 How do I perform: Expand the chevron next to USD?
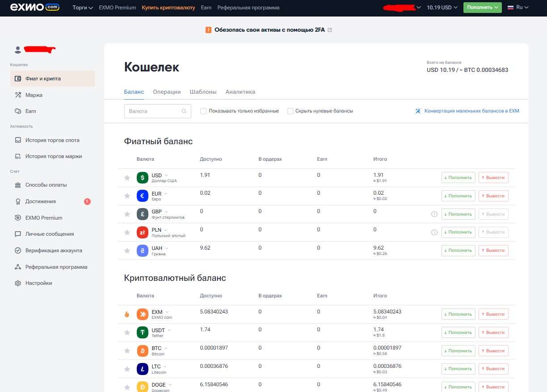coord(166,175)
